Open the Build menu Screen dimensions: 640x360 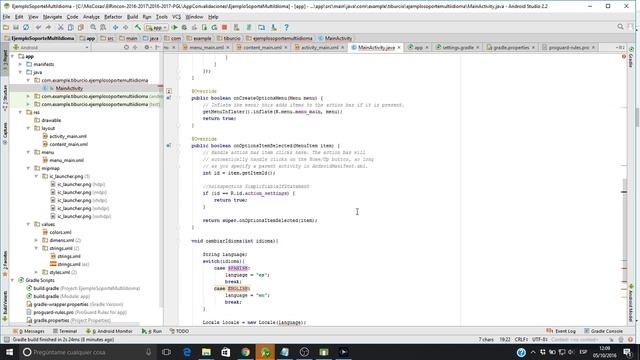tap(132, 17)
